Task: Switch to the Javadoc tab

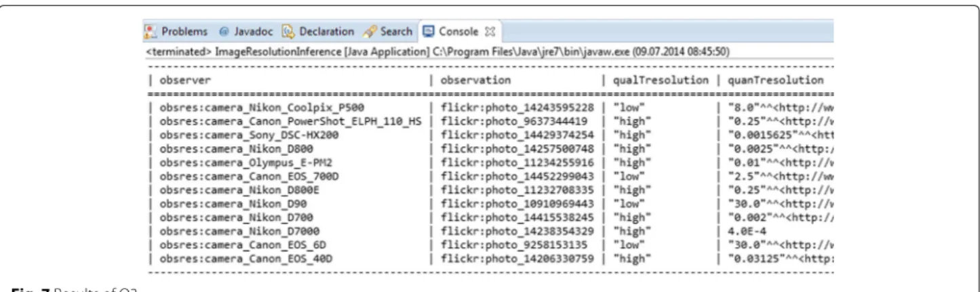Action: click(247, 31)
